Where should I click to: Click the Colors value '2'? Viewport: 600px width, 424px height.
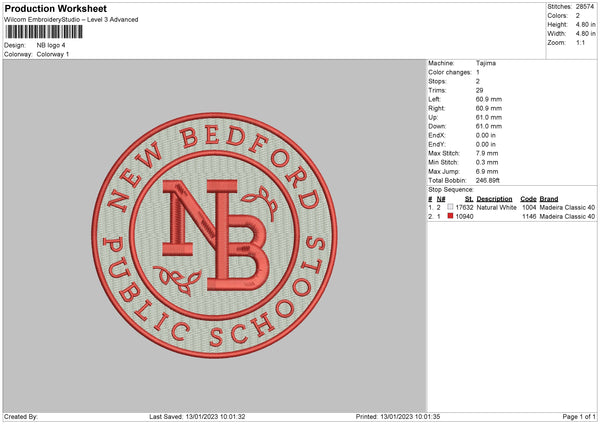(x=578, y=16)
